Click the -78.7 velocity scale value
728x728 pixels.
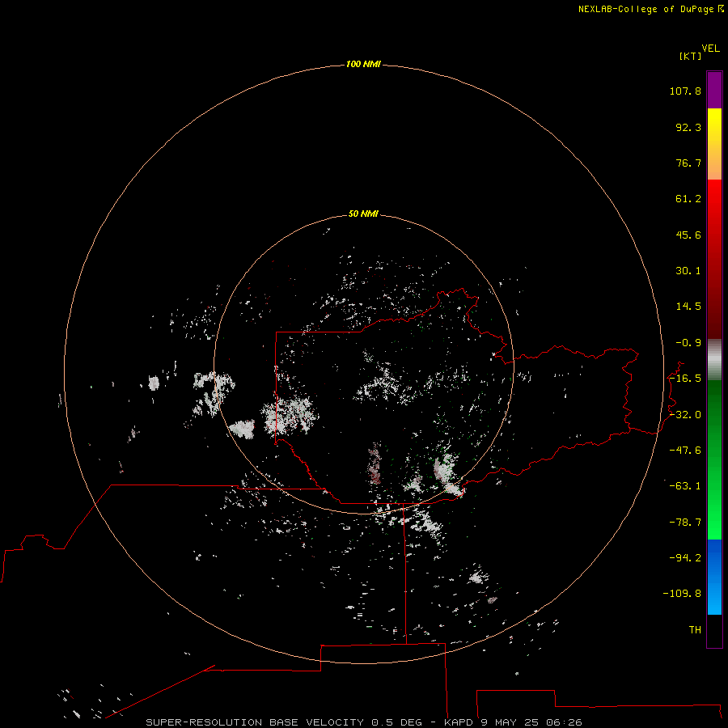(x=685, y=523)
